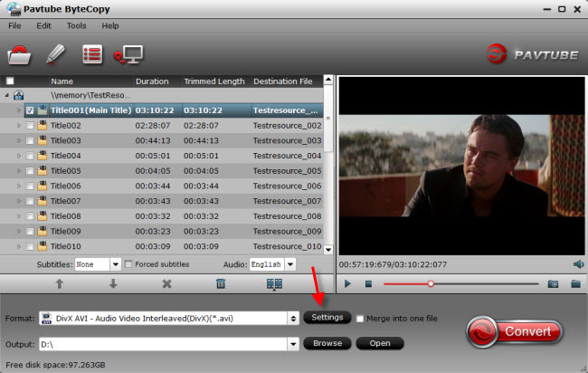
Task: Open the Edit menu
Action: (43, 26)
